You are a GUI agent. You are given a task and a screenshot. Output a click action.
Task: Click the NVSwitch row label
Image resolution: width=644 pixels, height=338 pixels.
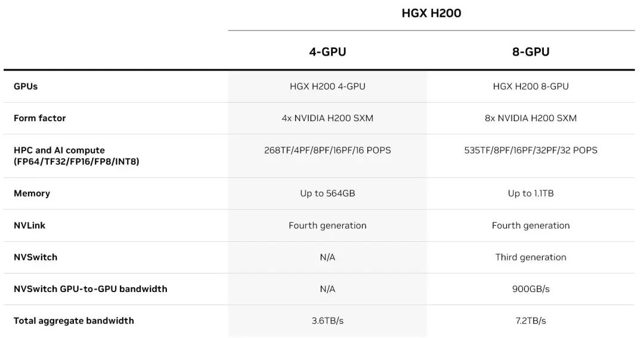[35, 257]
